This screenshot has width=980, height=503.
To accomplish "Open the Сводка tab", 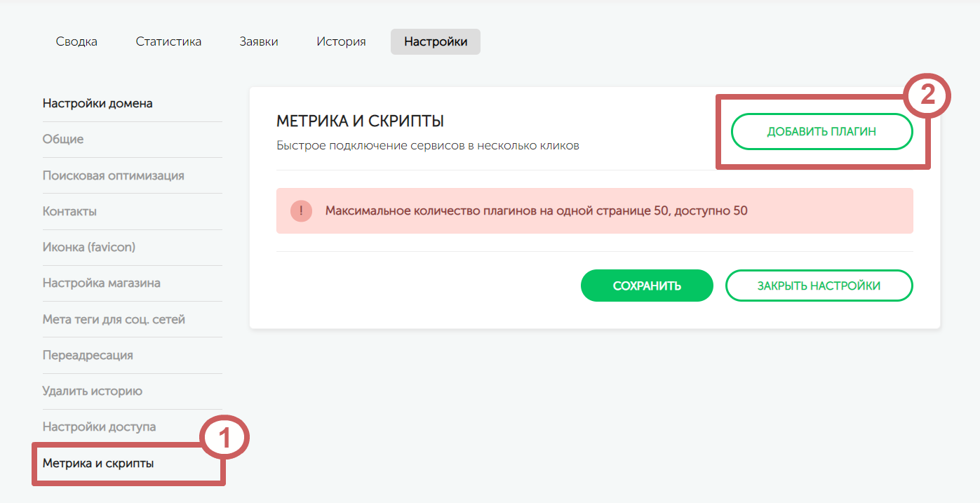I will click(76, 41).
